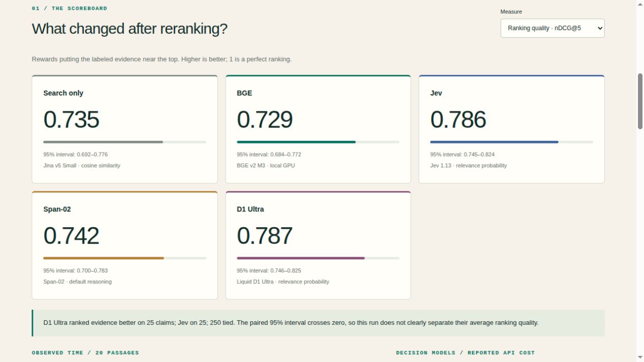
Task: Click "Jev 1.13 · relevance probability" caption
Action: click(x=468, y=166)
